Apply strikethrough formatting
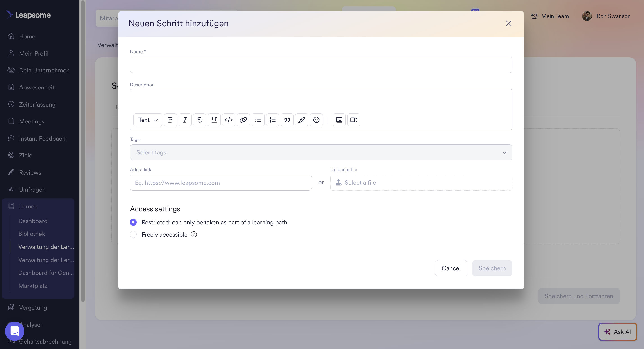Screen dimensions: 644x349 pyautogui.click(x=200, y=120)
